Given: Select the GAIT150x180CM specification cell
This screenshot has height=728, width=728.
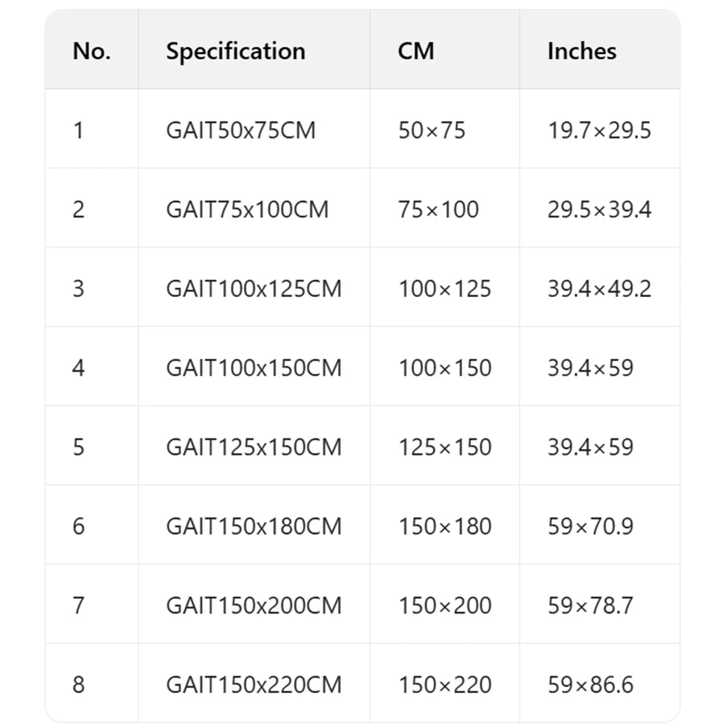Looking at the screenshot, I should (x=253, y=526).
